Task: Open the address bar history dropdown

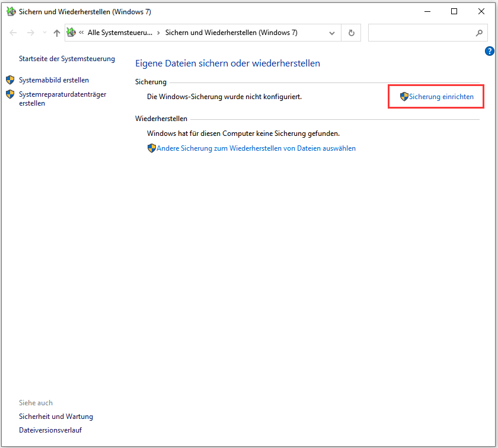Action: tap(332, 33)
